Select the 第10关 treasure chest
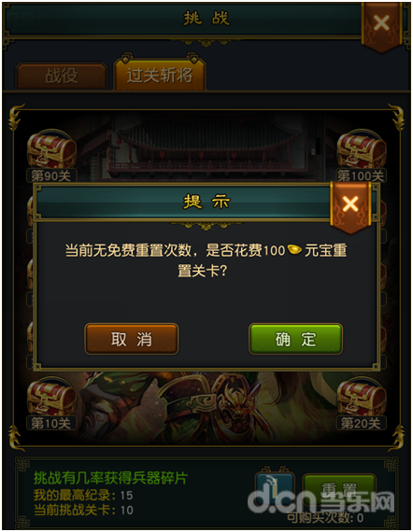413x532 pixels. (x=51, y=397)
